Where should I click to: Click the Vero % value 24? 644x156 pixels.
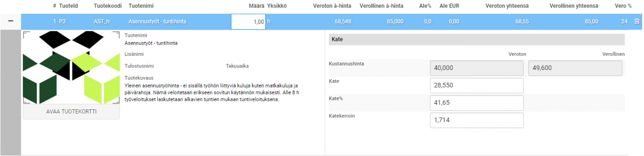point(624,21)
